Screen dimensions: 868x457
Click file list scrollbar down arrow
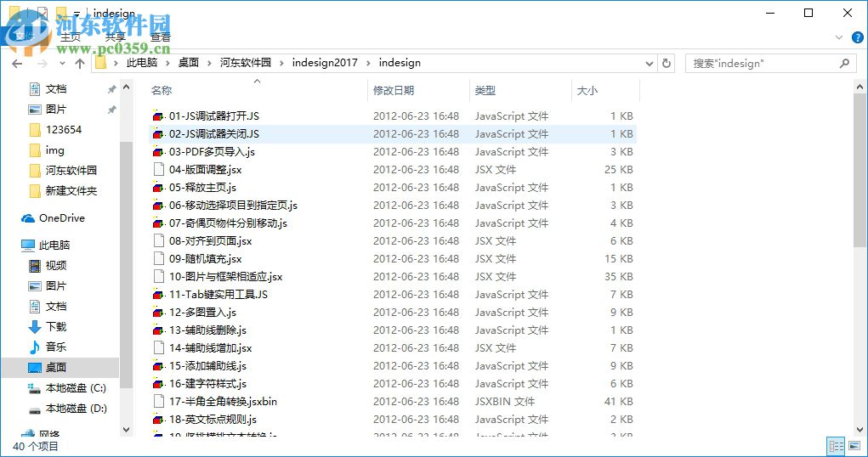859,429
